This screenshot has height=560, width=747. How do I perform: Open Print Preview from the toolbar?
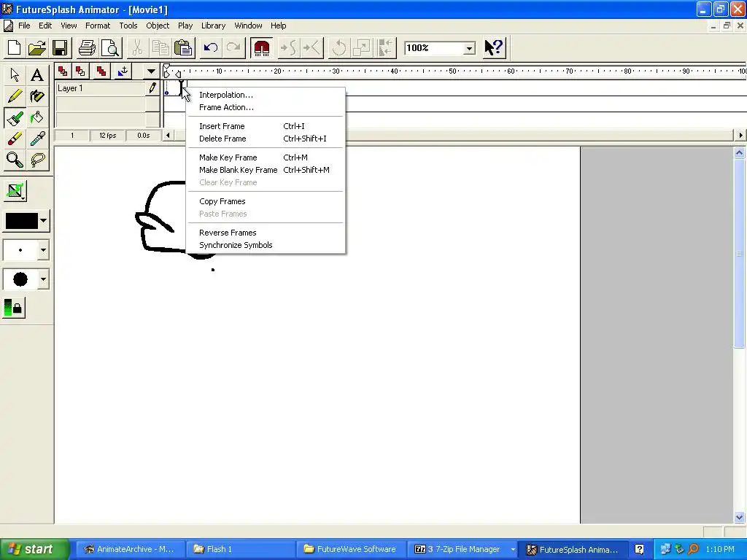[x=111, y=47]
